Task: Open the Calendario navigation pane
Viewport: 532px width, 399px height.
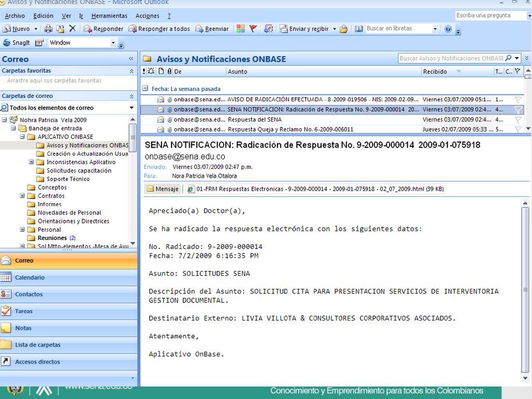Action: [x=69, y=277]
